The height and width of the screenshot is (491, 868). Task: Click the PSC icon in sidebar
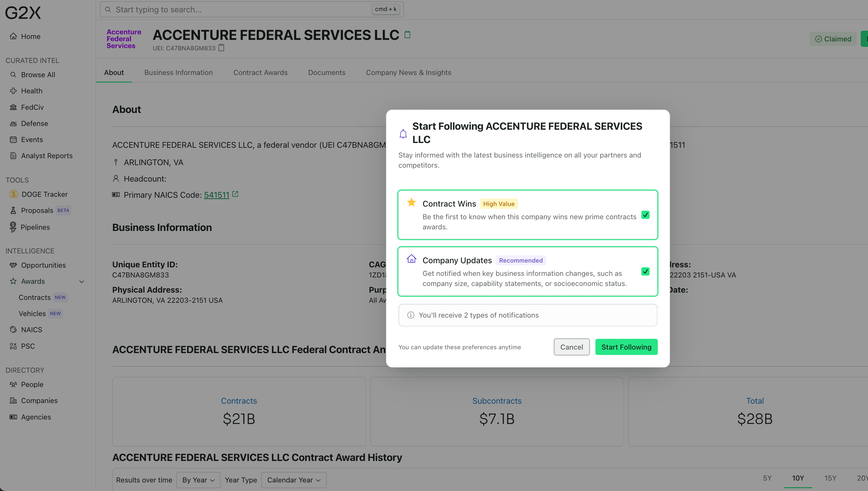point(13,346)
